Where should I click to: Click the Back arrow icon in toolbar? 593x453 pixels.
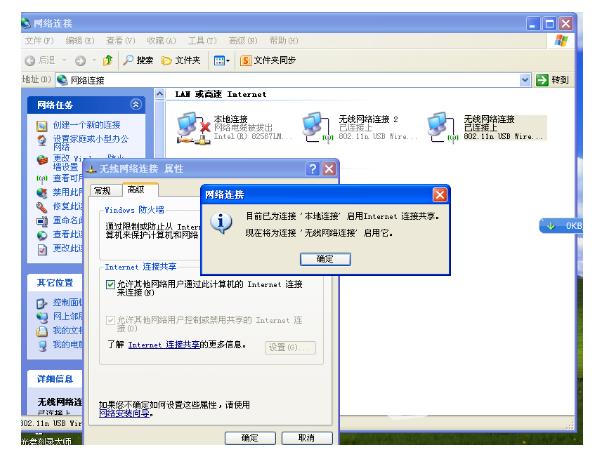[x=30, y=61]
